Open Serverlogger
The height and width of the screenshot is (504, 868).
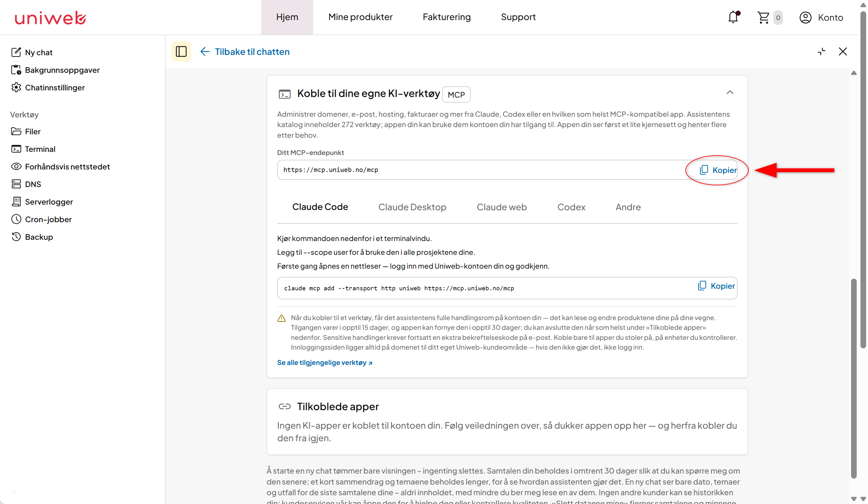pos(42,202)
